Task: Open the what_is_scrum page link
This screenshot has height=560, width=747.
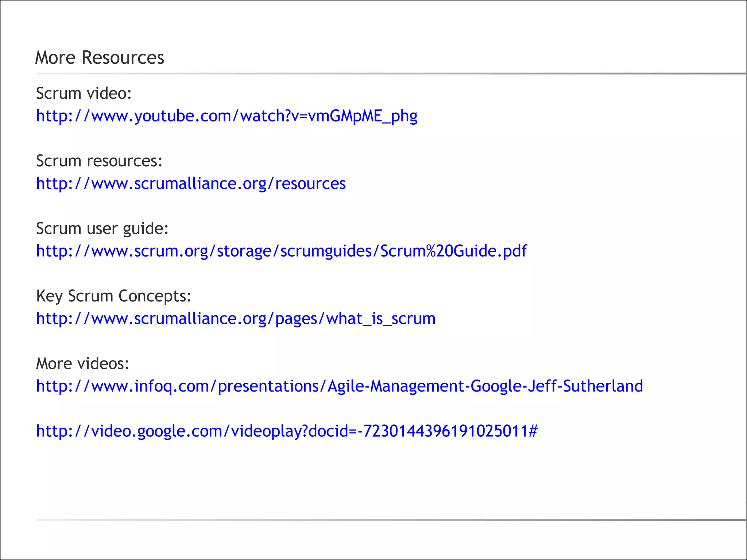Action: pos(236,319)
